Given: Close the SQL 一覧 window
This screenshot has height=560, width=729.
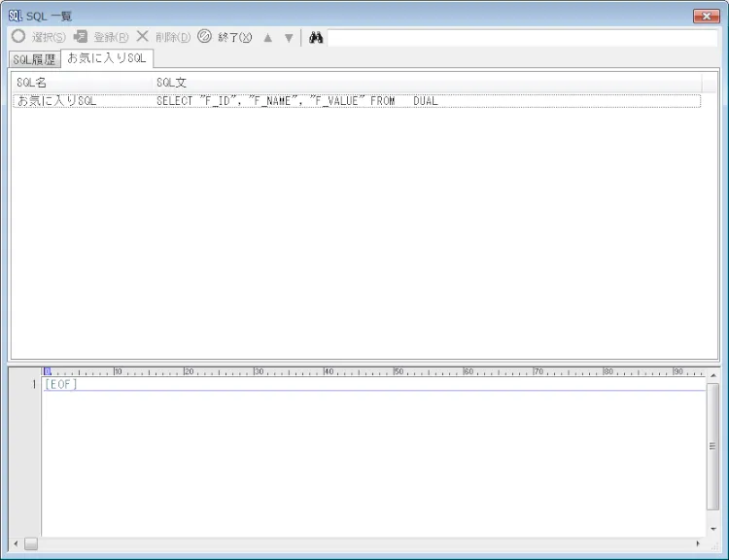Looking at the screenshot, I should click(x=707, y=17).
